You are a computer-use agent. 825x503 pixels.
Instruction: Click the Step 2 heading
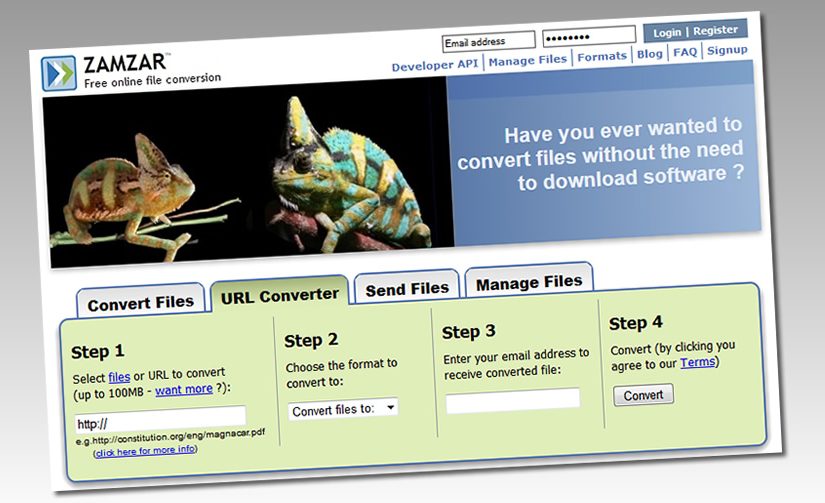pyautogui.click(x=311, y=340)
